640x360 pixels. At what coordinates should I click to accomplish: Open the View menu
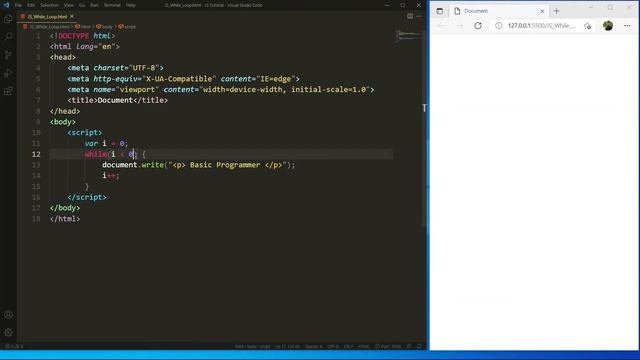point(69,5)
